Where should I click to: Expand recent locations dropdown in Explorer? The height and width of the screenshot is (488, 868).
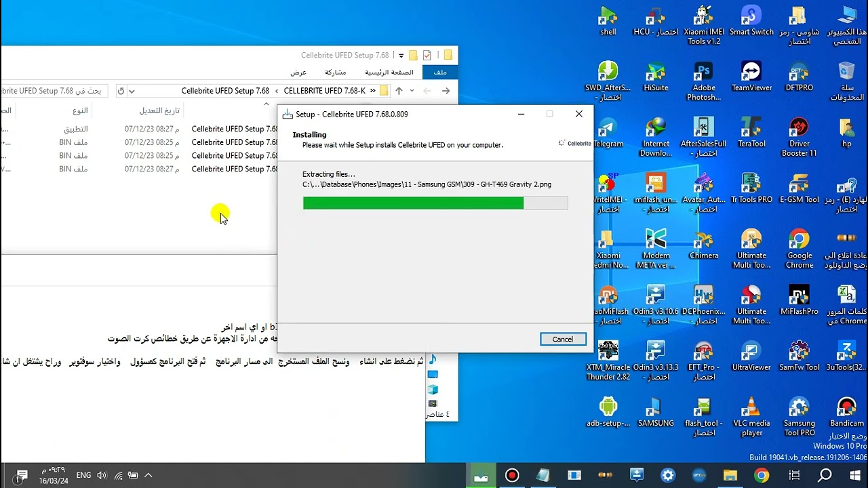pos(412,91)
